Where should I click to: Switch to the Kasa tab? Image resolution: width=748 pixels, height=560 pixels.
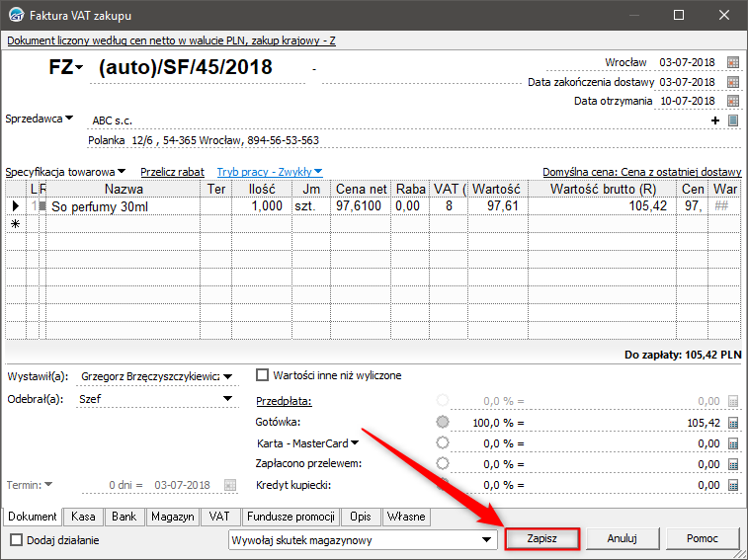pyautogui.click(x=83, y=517)
